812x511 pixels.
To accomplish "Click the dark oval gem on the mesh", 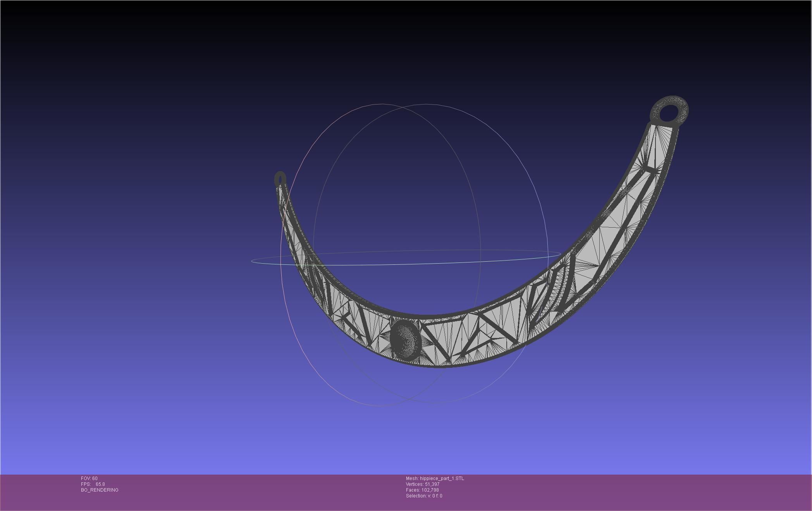I will (x=405, y=339).
